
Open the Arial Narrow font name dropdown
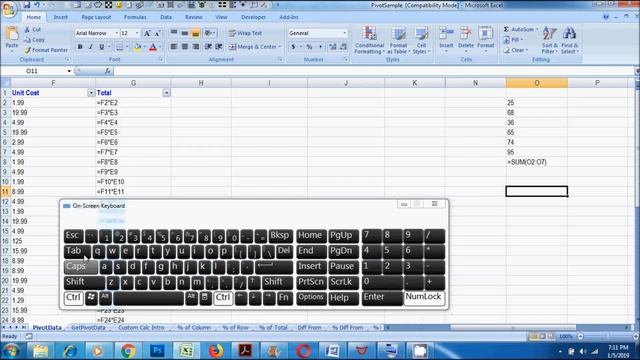[x=117, y=33]
